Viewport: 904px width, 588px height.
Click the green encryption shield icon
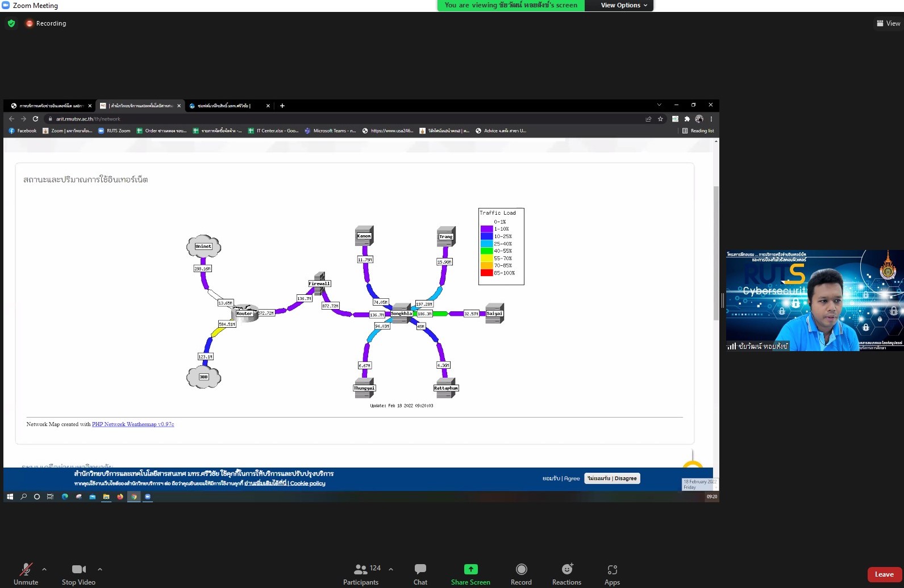(x=11, y=23)
